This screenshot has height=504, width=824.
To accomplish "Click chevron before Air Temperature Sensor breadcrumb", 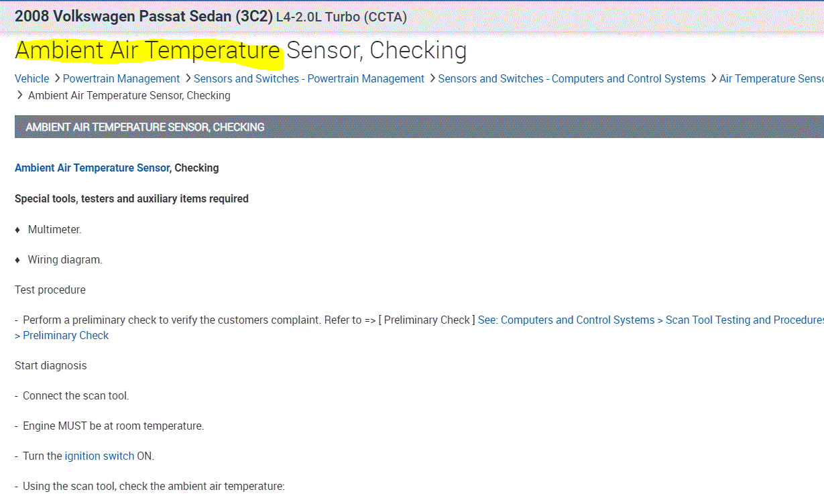I will pyautogui.click(x=713, y=78).
